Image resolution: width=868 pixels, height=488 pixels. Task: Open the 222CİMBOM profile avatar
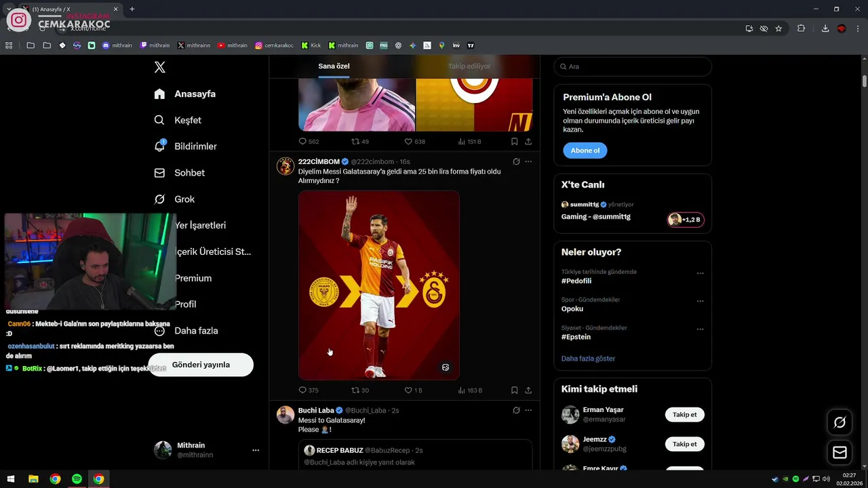pos(285,166)
